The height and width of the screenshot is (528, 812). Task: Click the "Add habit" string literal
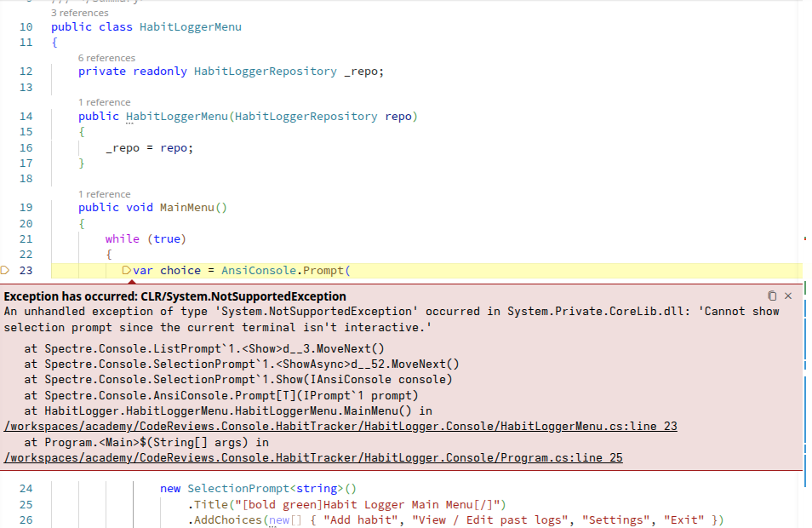point(361,520)
